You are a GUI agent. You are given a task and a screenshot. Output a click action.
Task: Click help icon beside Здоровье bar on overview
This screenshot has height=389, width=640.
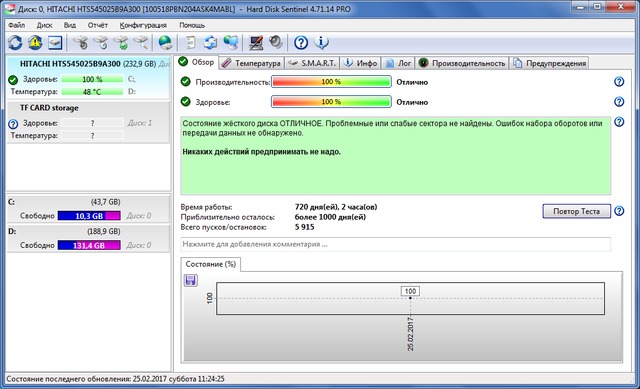click(x=619, y=102)
